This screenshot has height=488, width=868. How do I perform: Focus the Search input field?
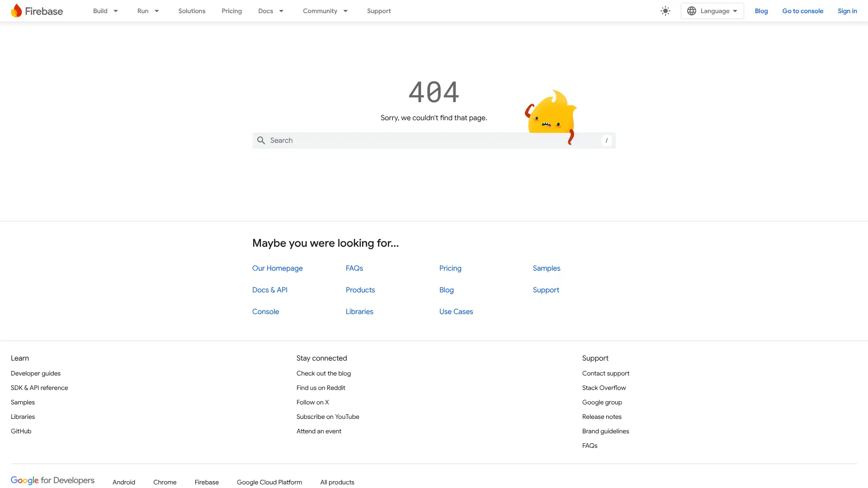(434, 141)
